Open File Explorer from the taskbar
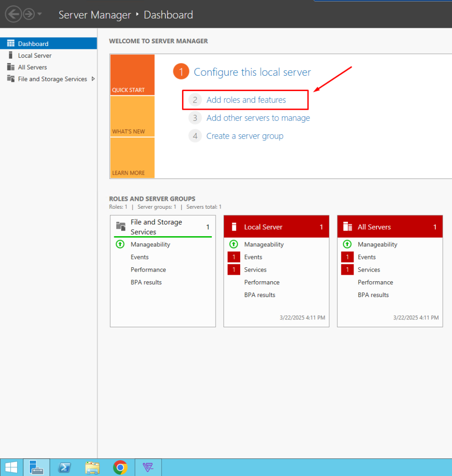Screen dimensions: 452x476 [92, 467]
